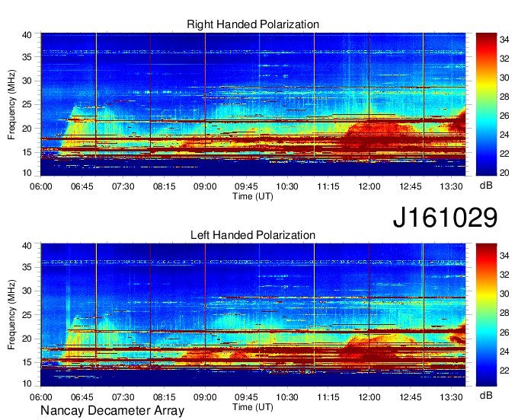Screen dimensions: 518x420
Task: Click the 20 dB tick on the Right Handed colorbar
Action: (x=504, y=173)
